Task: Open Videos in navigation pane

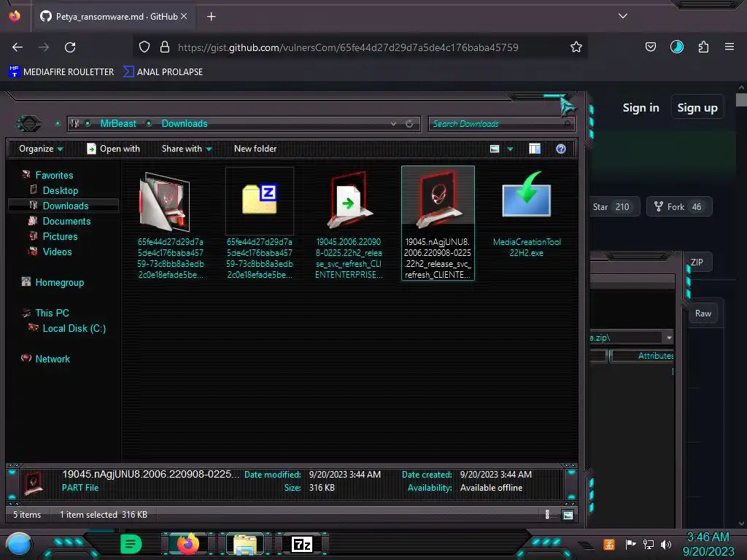Action: (57, 252)
